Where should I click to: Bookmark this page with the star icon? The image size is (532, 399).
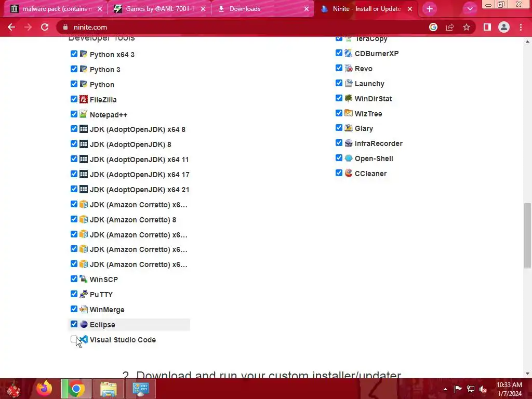pyautogui.click(x=467, y=27)
